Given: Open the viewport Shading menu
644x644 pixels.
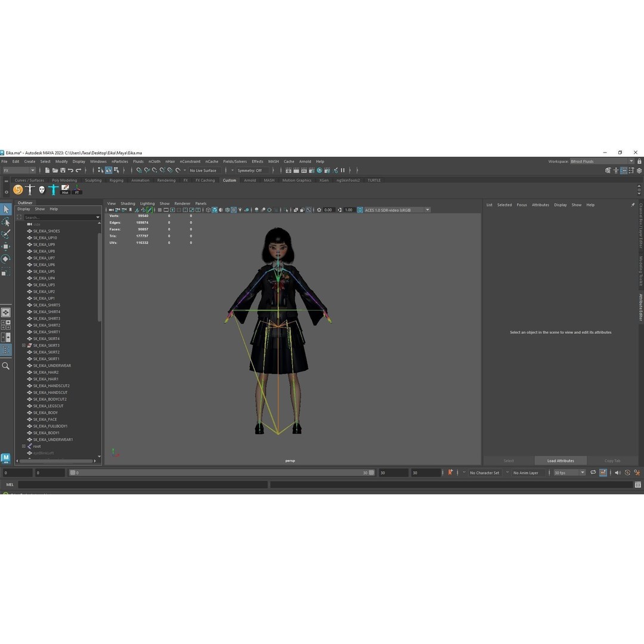Looking at the screenshot, I should tap(128, 203).
